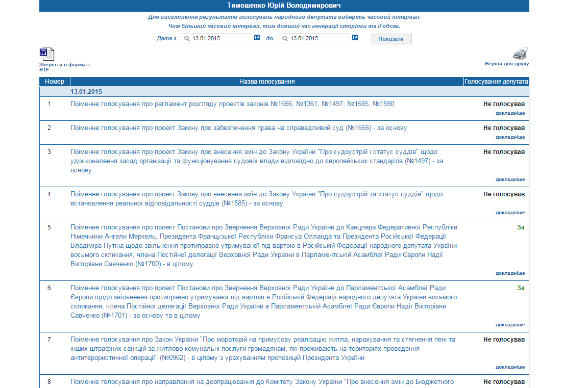
Task: Click magnifier icon in end date field
Action: (x=285, y=38)
